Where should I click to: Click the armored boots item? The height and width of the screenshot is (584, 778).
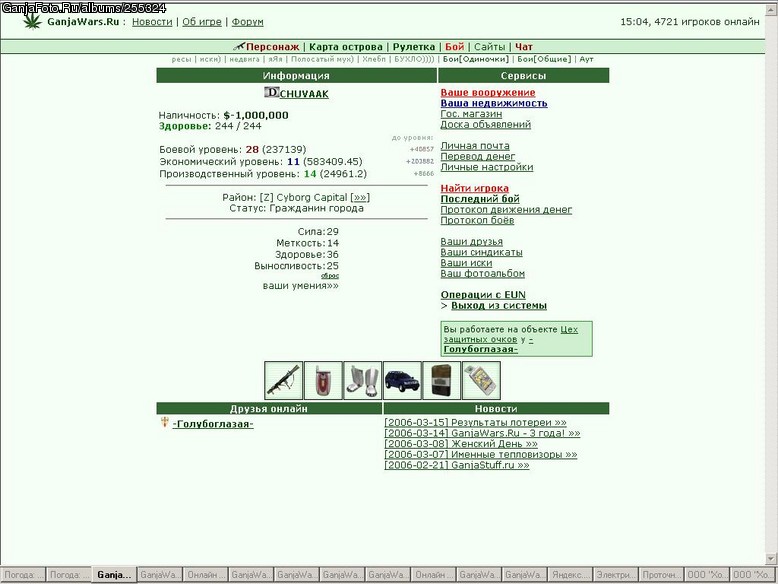tap(363, 381)
